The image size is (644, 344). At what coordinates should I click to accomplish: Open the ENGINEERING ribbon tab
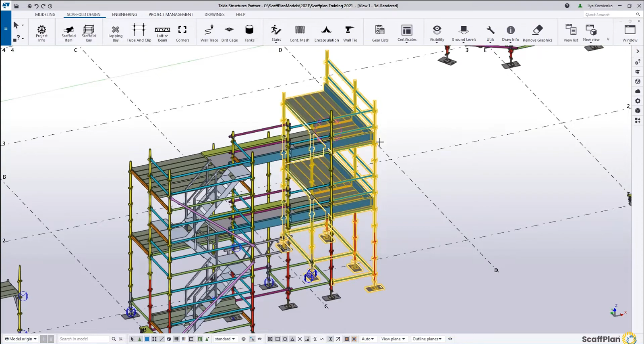click(124, 15)
